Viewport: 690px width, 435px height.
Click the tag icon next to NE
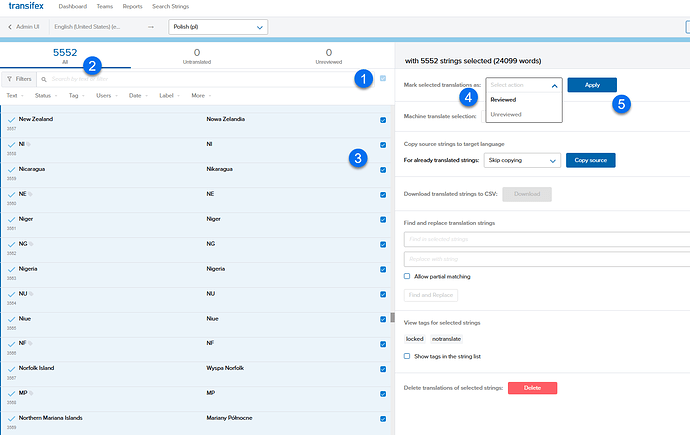pos(30,194)
